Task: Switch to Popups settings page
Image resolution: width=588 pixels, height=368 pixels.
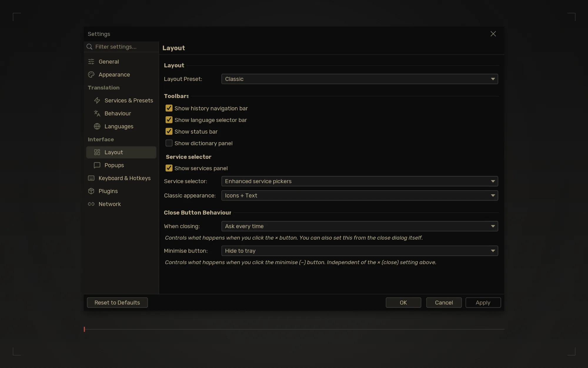Action: [121, 165]
